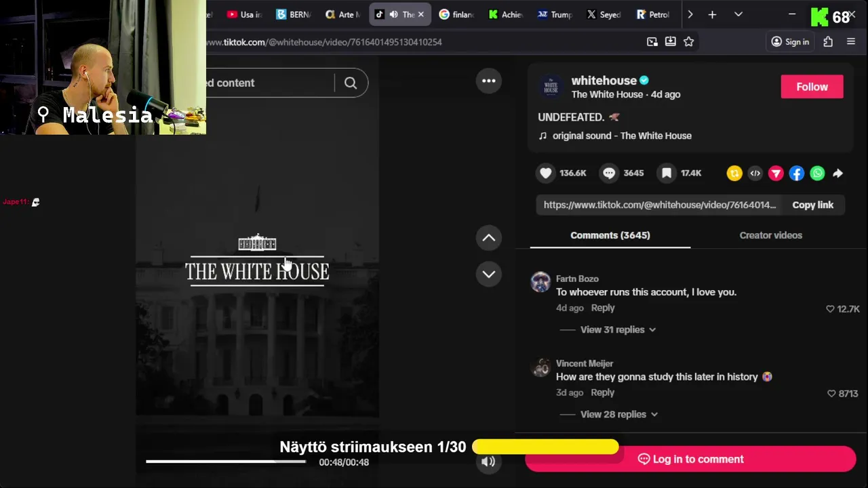Switch to the 'Petrol' browser tab

coord(654,14)
